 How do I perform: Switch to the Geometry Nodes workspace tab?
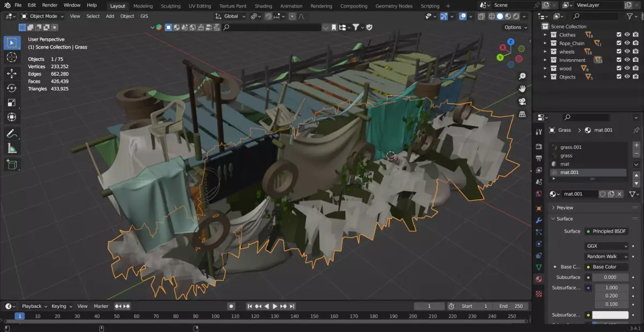pos(394,6)
